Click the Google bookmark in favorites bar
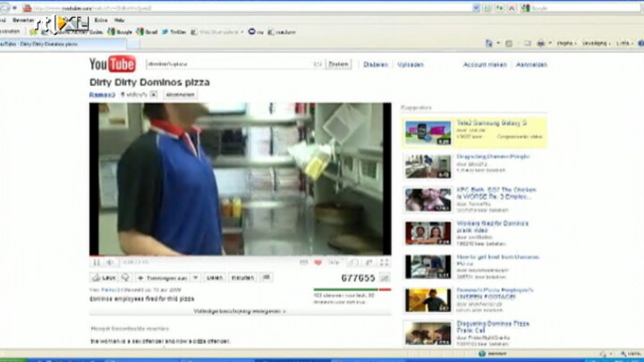 (120, 32)
